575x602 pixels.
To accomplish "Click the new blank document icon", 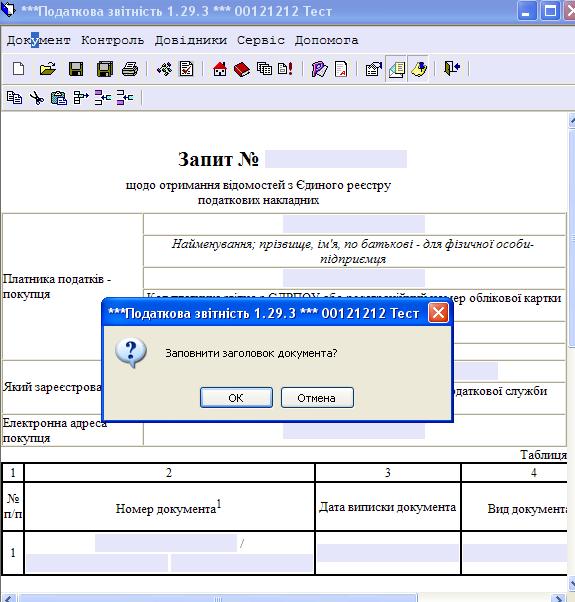I will pos(18,69).
